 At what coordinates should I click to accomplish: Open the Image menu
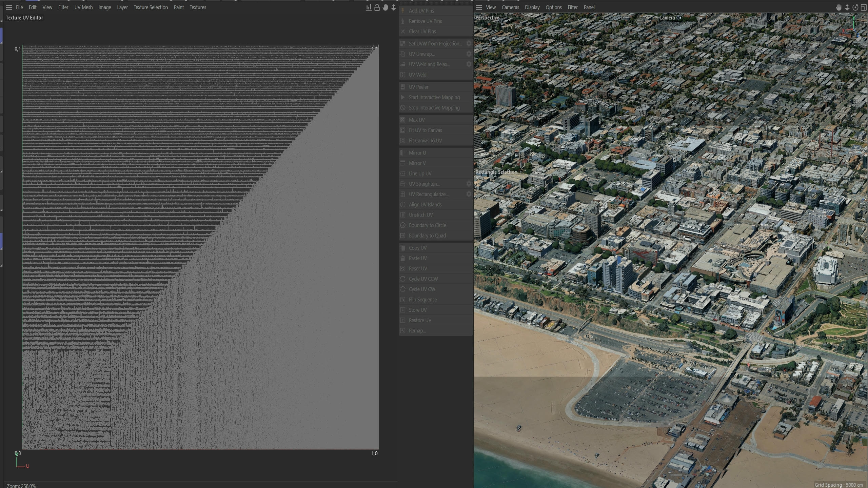click(x=105, y=7)
